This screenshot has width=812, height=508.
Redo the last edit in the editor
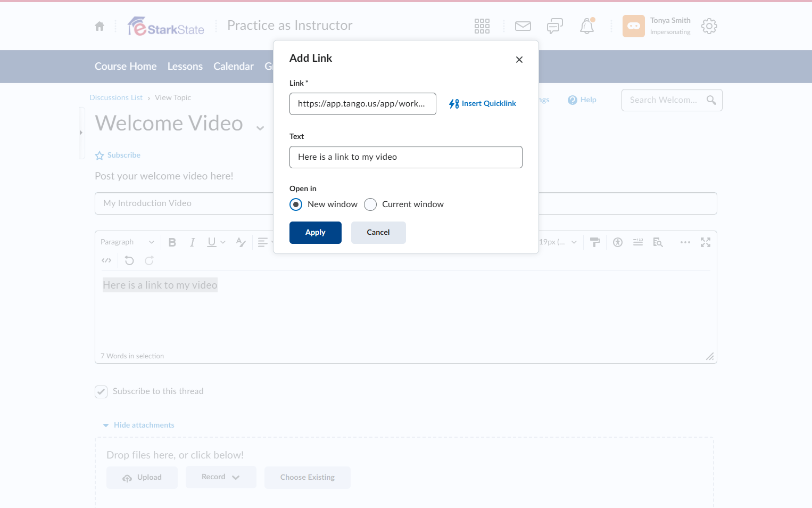point(150,260)
